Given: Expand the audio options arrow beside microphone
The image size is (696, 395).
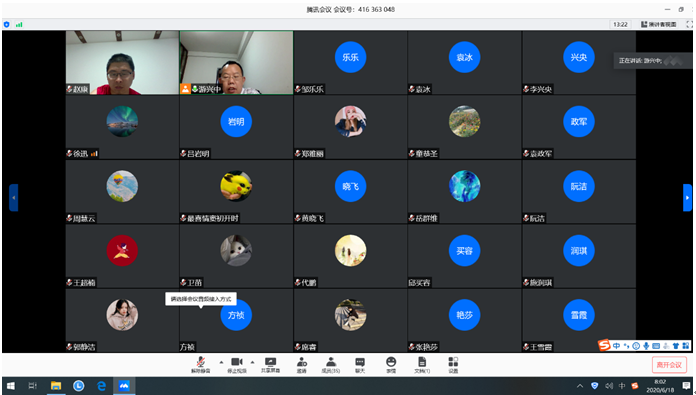Looking at the screenshot, I should coord(221,362).
